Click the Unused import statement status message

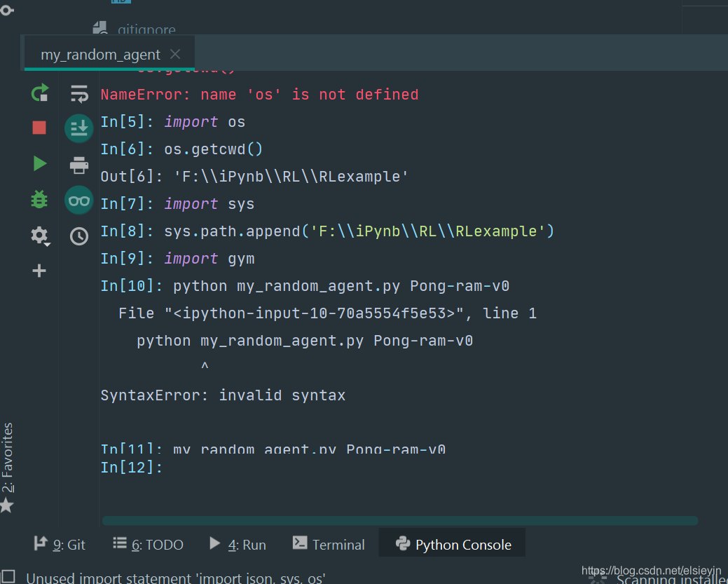175,578
